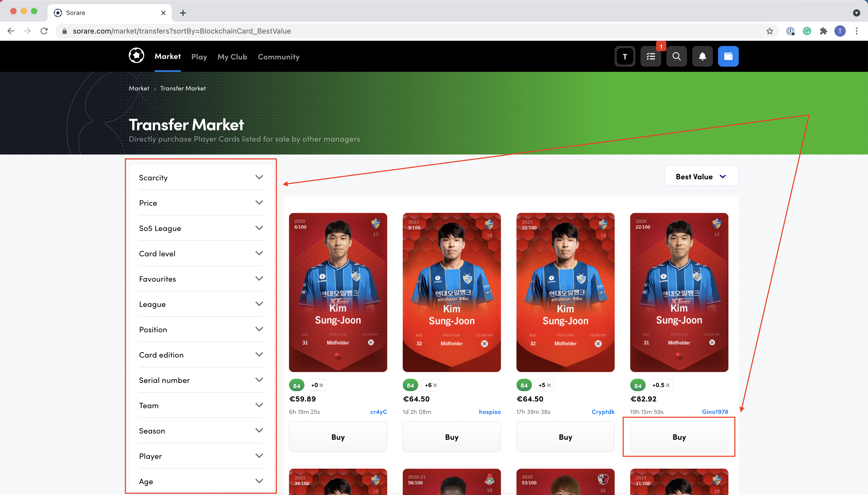Expand the Card level filter
This screenshot has height=495, width=868.
201,254
